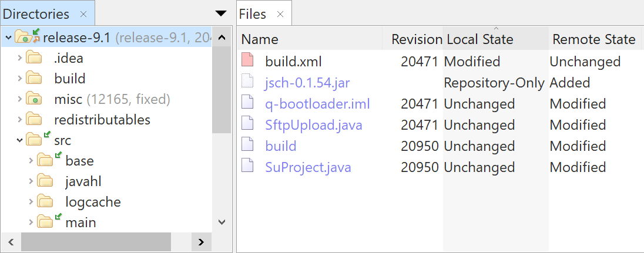Image resolution: width=644 pixels, height=253 pixels.
Task: Expand the logcache folder
Action: [x=31, y=202]
